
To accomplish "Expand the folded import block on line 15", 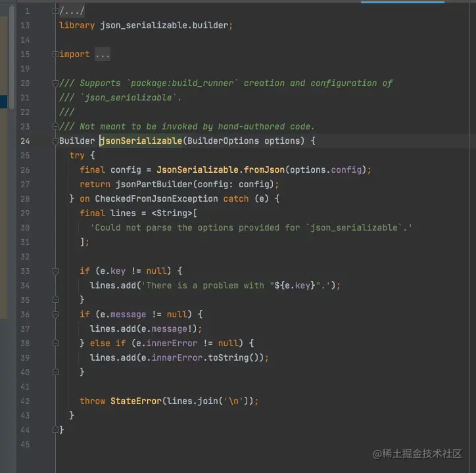I will (55, 54).
